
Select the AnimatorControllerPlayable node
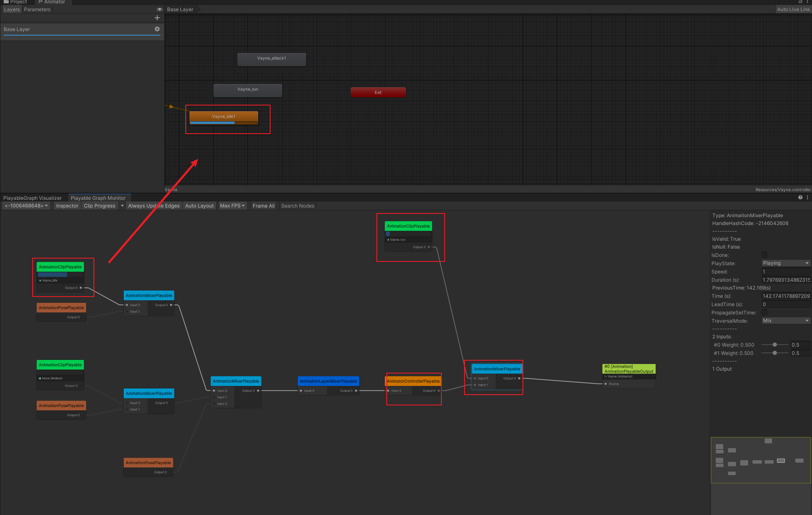coord(413,381)
